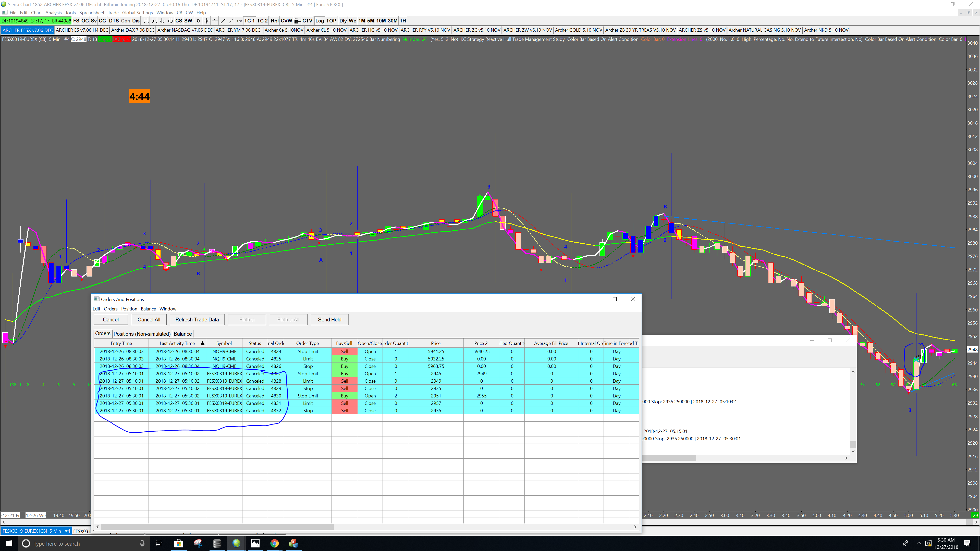Click Refresh Trade Data button
This screenshot has width=980, height=551.
[x=197, y=320]
